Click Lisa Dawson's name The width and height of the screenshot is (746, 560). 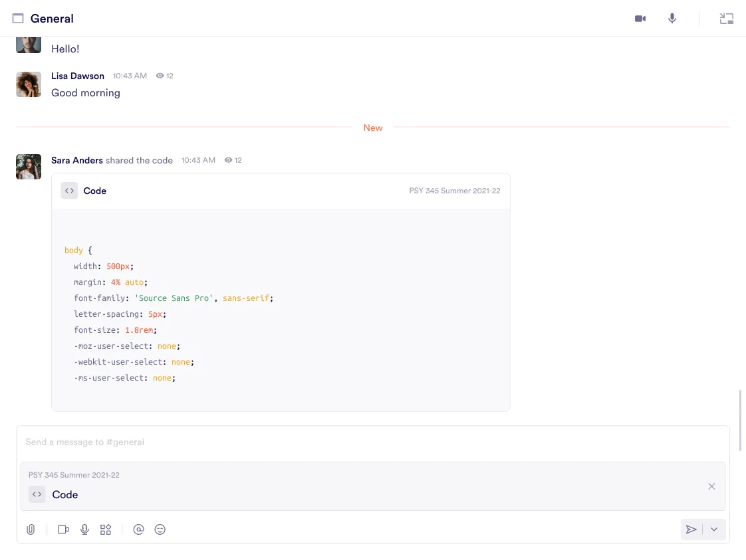[78, 76]
